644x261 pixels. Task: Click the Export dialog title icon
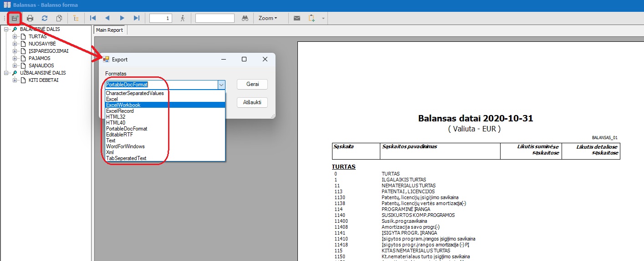(106, 60)
